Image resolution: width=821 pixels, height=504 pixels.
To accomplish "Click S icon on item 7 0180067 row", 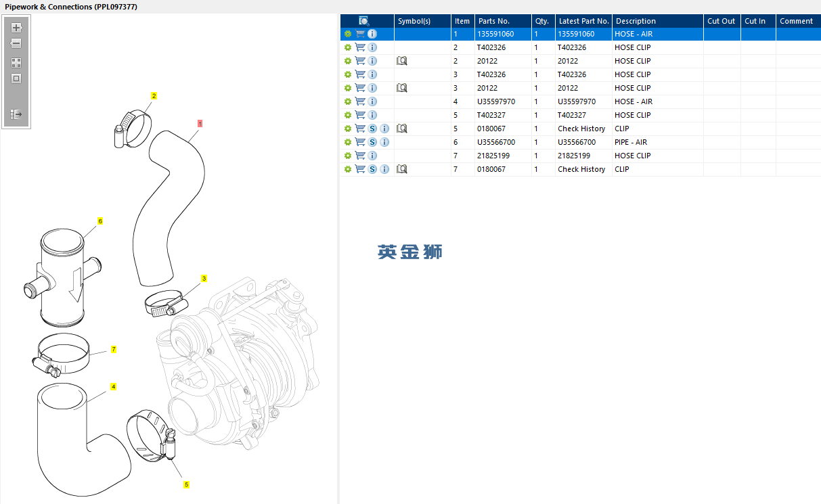I will [x=372, y=169].
